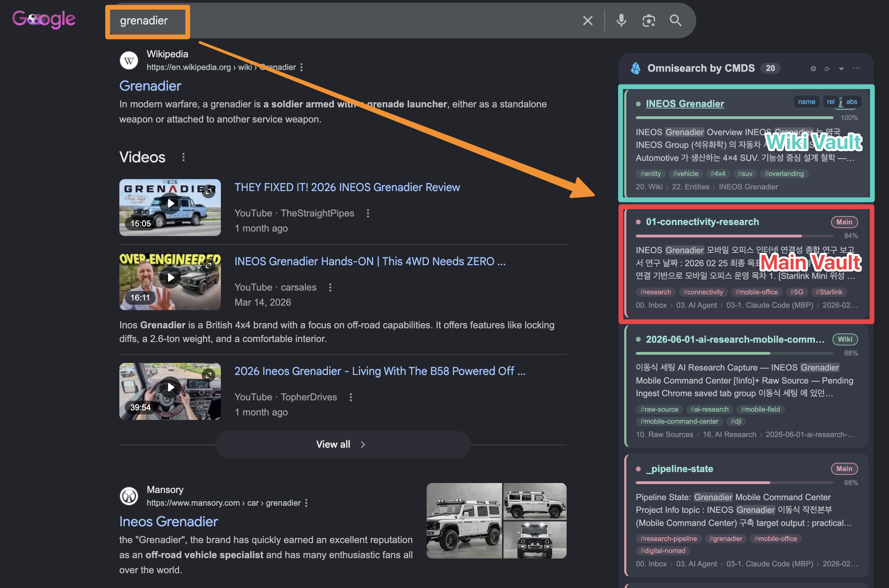The width and height of the screenshot is (889, 588).
Task: Open three-dot menu for TheStraightPipes video
Action: coord(368,213)
